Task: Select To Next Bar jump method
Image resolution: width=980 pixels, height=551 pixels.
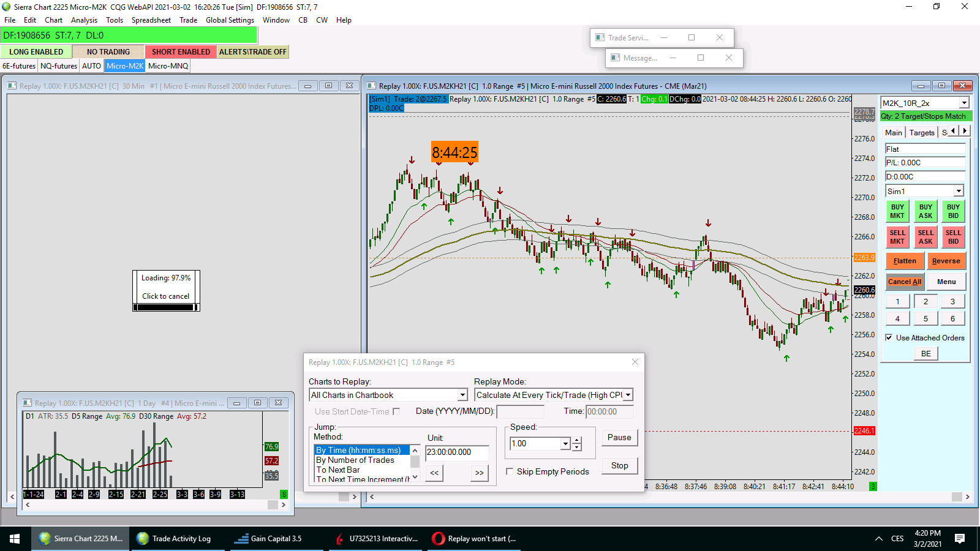Action: [361, 470]
